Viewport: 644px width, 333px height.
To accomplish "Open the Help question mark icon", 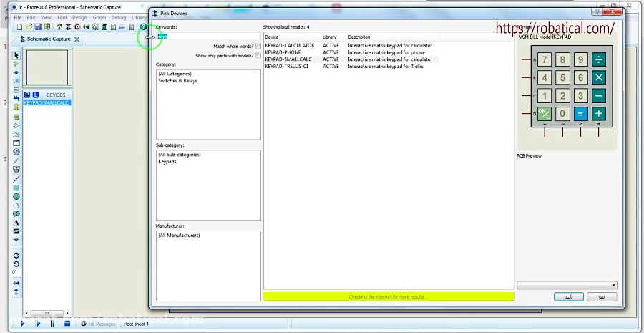I will [x=143, y=27].
